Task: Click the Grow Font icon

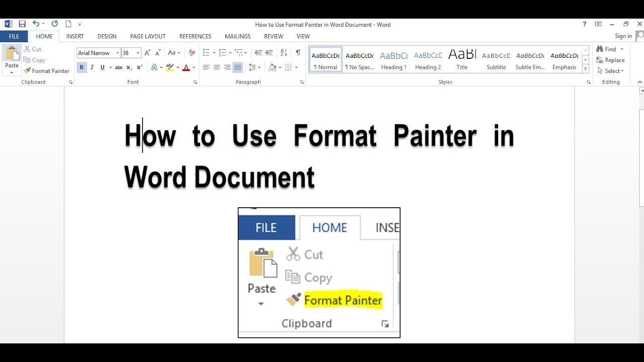Action: [x=147, y=53]
